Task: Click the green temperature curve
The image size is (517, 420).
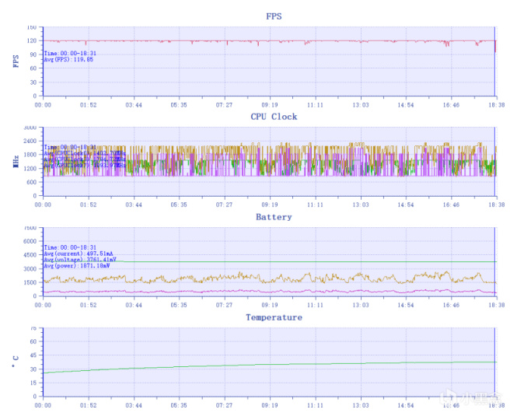Action: (270, 365)
